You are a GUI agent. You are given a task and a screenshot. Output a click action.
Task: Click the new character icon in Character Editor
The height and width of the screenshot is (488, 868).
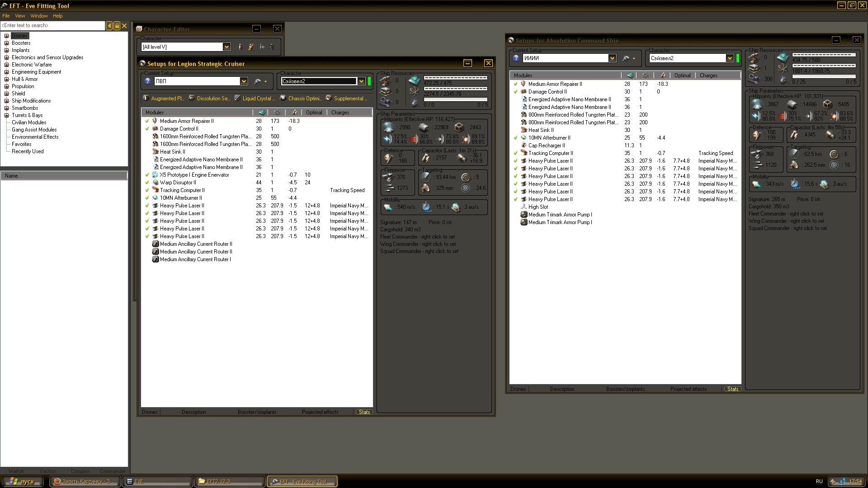(240, 47)
